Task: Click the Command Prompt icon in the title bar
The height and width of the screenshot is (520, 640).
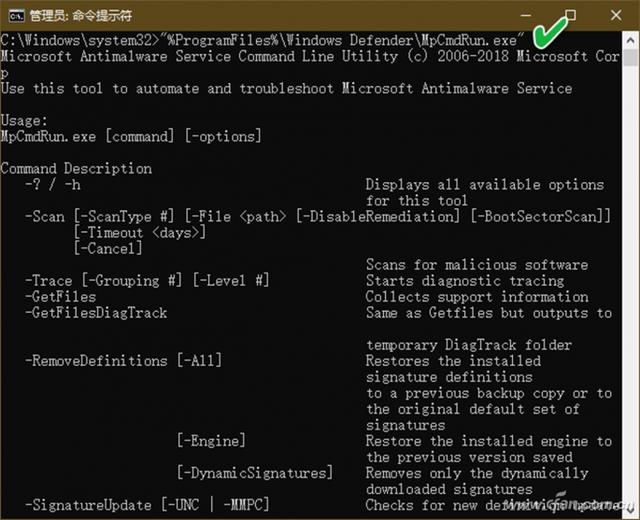Action: point(12,16)
